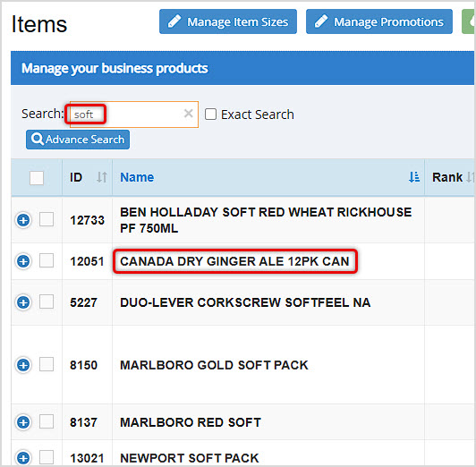Click CANADA DRY GINGER ALE 12PK CAN
The image size is (476, 467).
tap(234, 261)
